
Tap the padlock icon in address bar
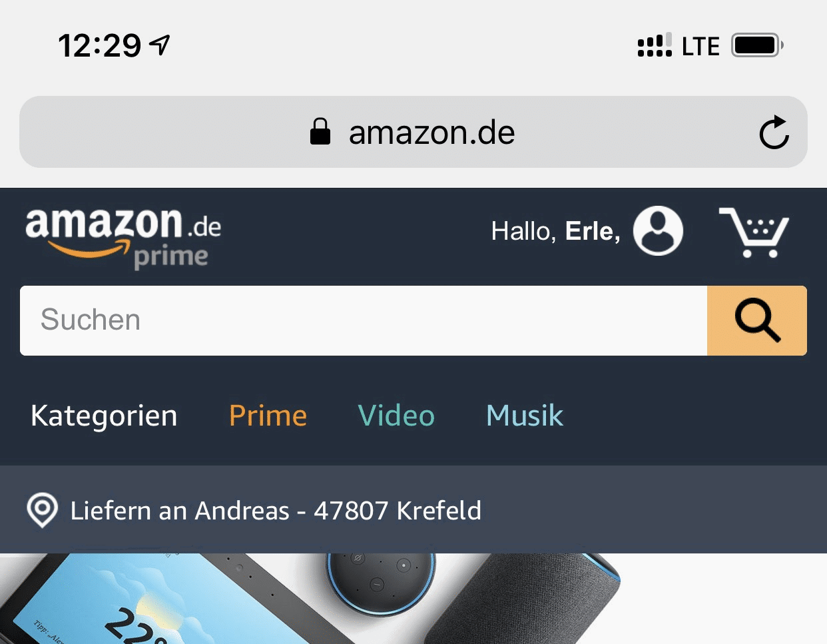click(320, 131)
